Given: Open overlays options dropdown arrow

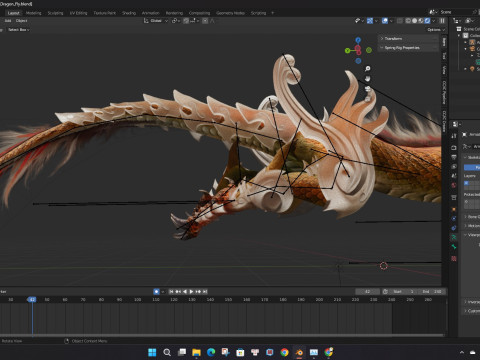Looking at the screenshot, I should [x=391, y=21].
